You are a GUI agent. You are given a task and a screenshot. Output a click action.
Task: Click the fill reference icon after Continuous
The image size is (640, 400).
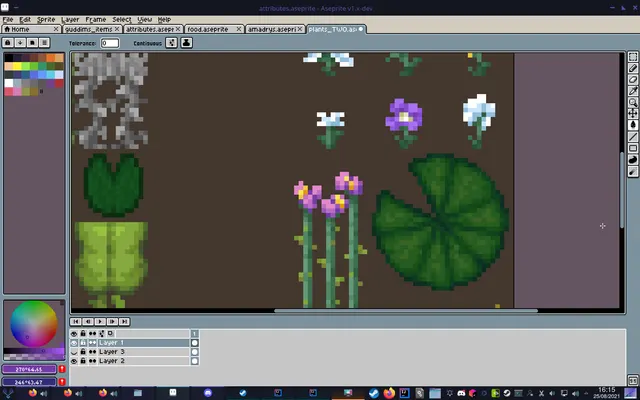point(187,43)
